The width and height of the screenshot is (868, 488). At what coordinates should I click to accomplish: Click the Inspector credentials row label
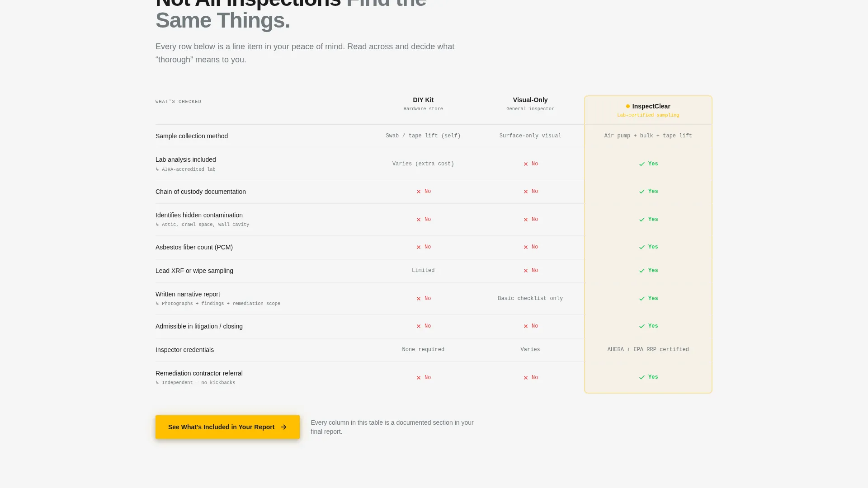[184, 350]
